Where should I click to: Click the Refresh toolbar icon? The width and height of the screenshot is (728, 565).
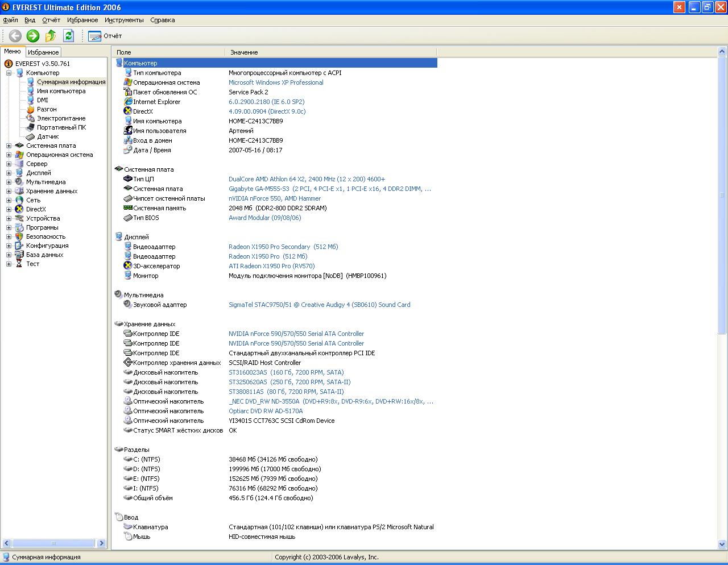[68, 36]
